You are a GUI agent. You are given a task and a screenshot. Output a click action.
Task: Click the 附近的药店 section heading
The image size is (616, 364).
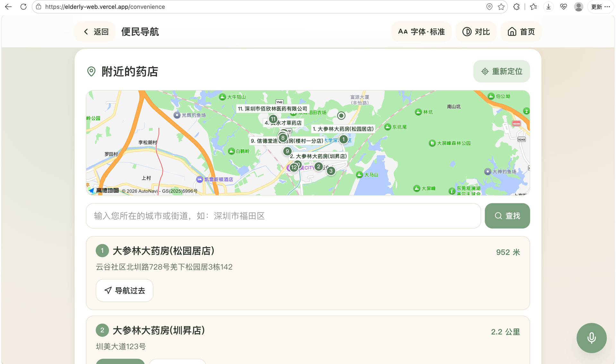[130, 72]
